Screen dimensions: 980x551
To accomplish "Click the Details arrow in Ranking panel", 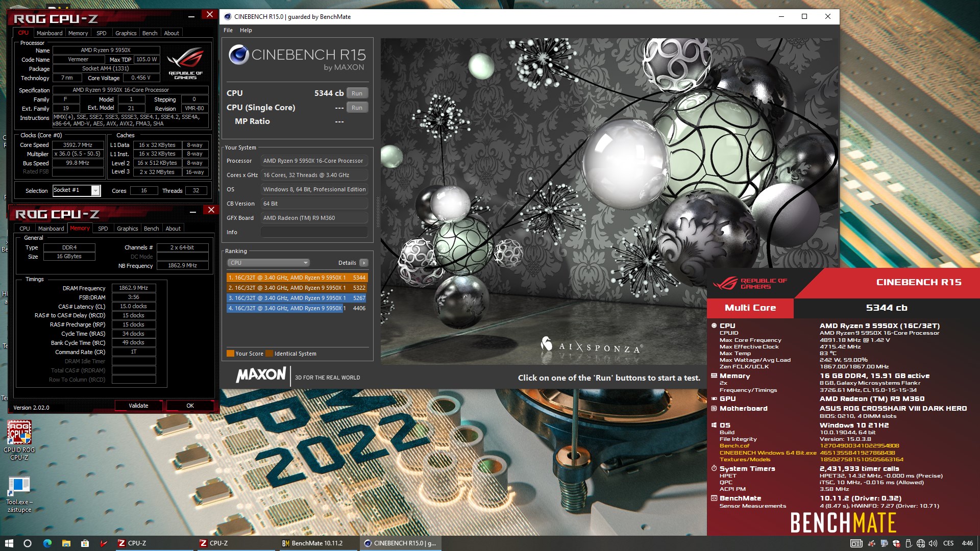I will [x=363, y=263].
